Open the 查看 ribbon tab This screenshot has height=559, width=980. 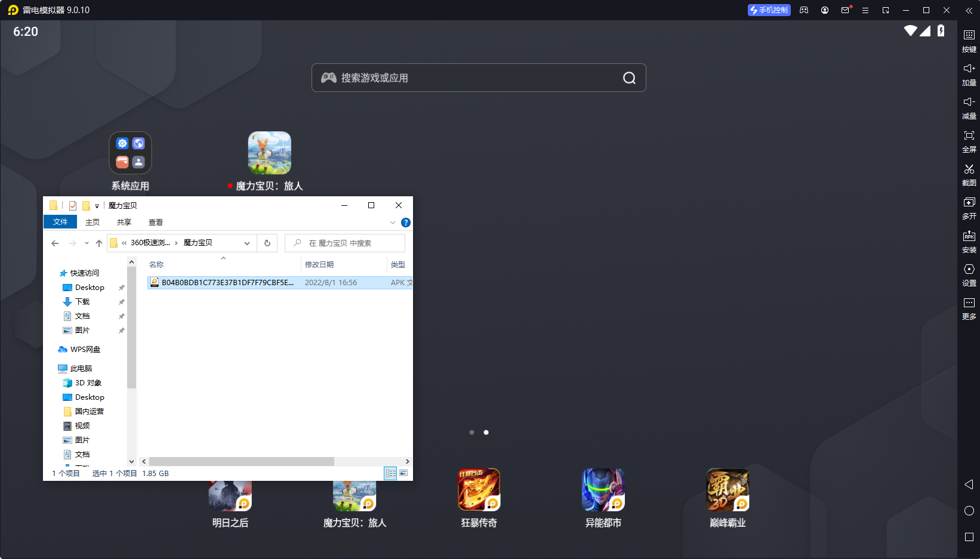(x=156, y=223)
